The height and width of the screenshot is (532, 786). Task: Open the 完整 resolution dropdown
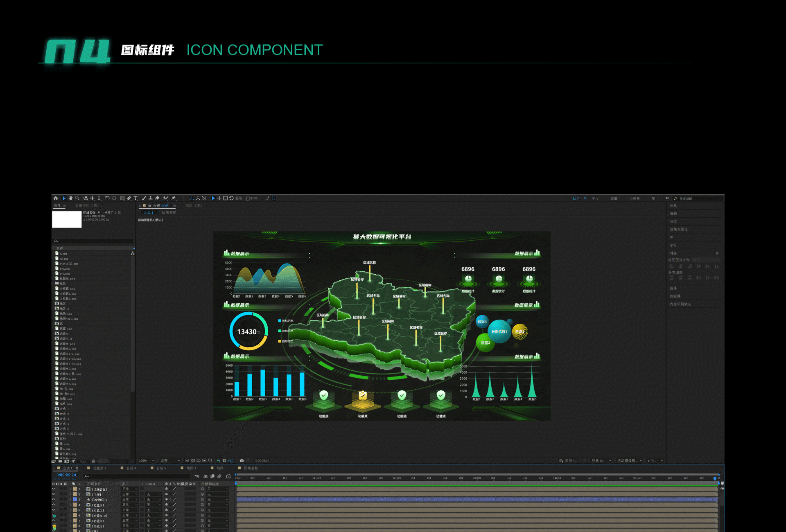coord(170,460)
